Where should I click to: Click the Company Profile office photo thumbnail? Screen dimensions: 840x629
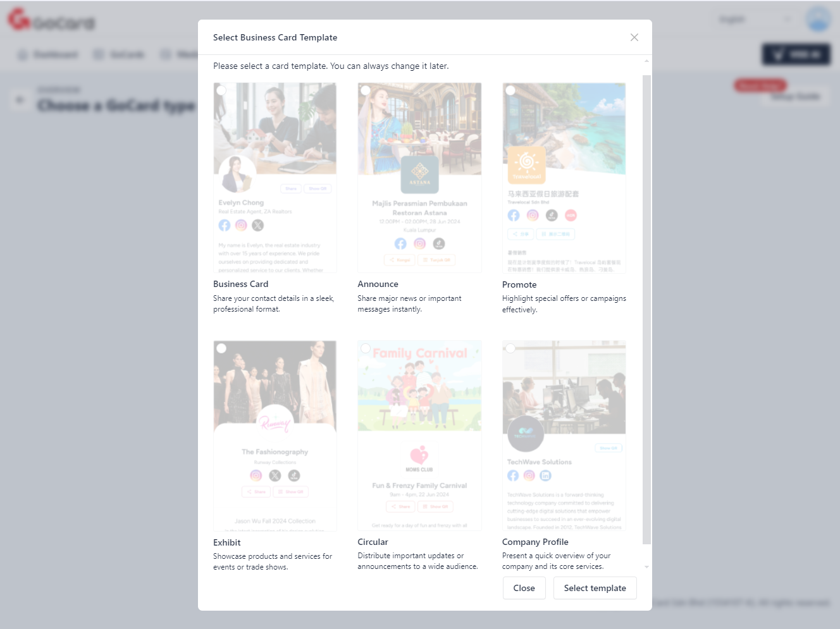pyautogui.click(x=564, y=387)
